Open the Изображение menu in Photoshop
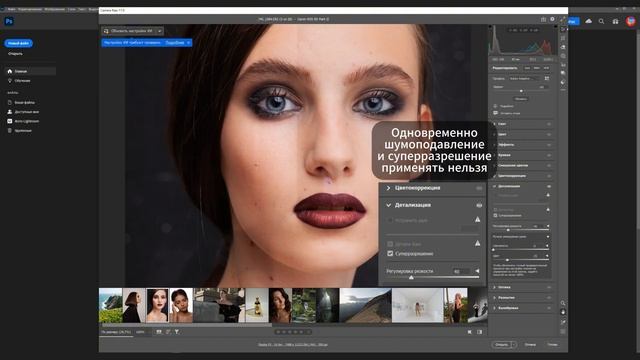640x360 pixels. [x=55, y=9]
